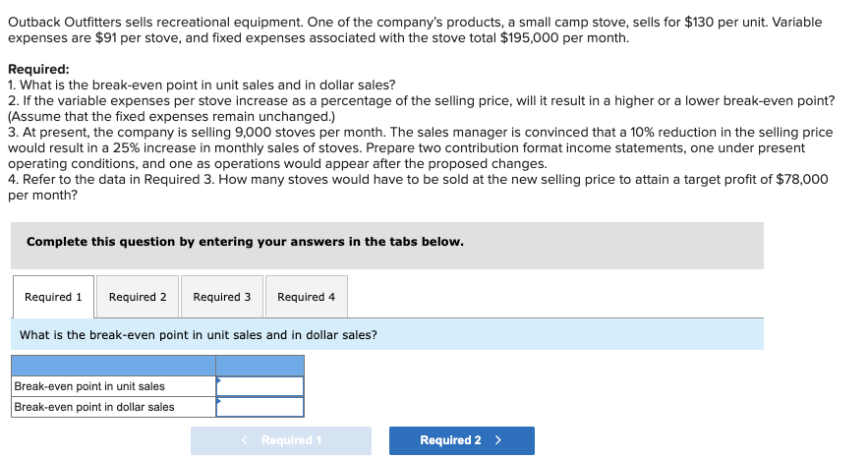Focus the break-even dollar sales input field
Screen dimensions: 868x459
point(260,407)
